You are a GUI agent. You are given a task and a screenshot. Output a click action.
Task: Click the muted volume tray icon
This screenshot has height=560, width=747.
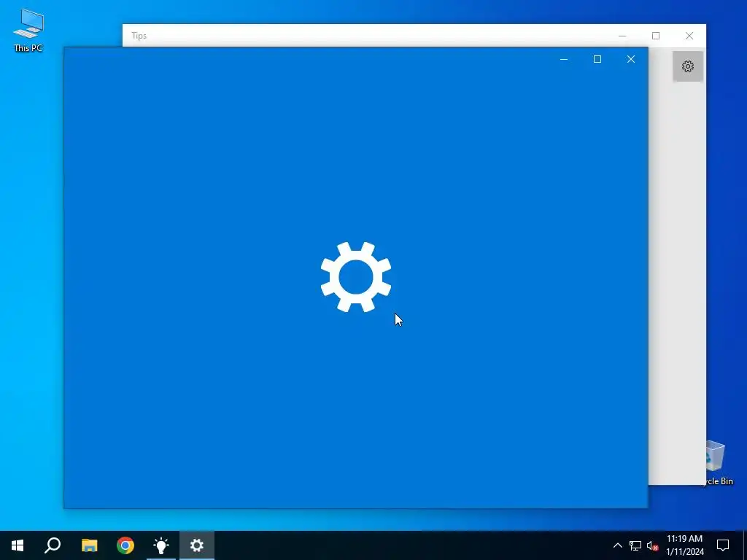(652, 545)
